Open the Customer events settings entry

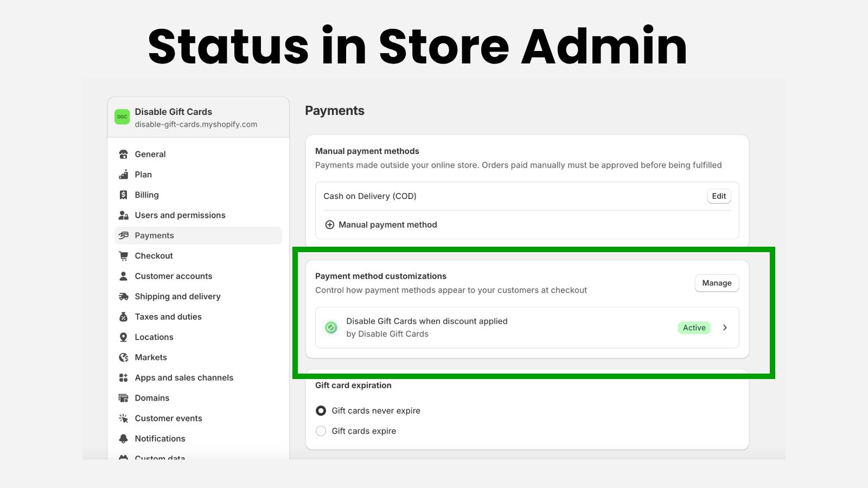[168, 418]
